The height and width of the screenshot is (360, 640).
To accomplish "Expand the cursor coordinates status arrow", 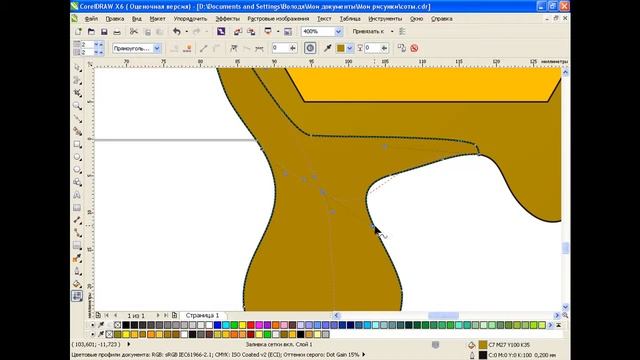I will point(129,344).
